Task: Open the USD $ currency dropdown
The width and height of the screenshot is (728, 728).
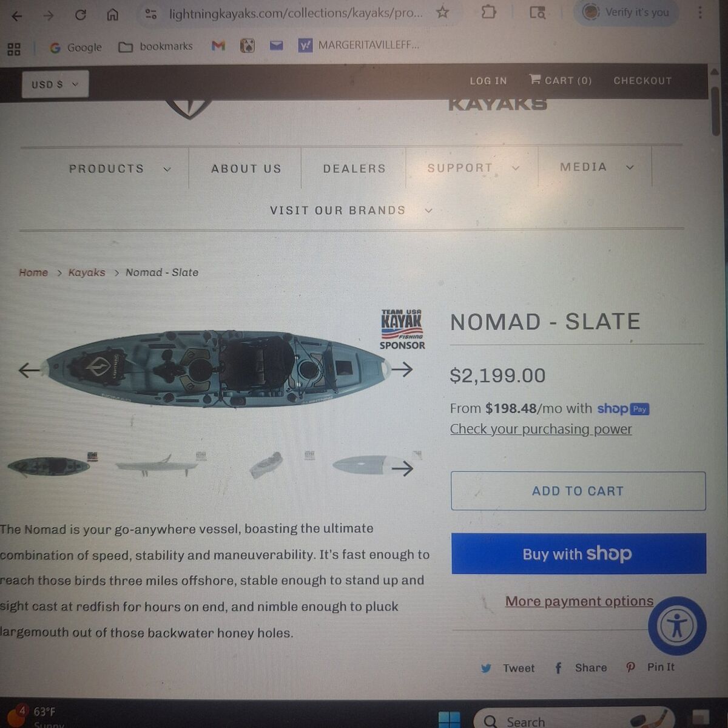Action: click(55, 84)
